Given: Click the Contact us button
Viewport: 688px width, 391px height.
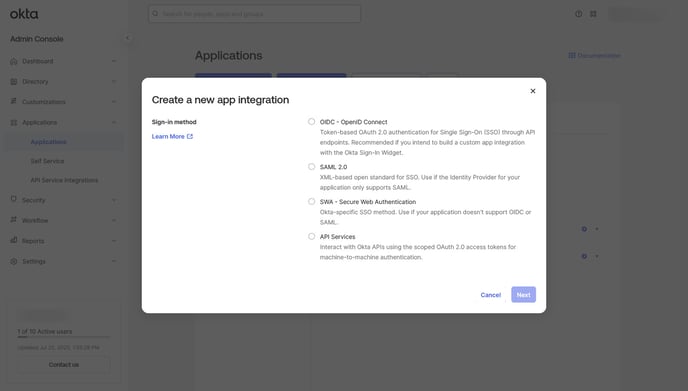Looking at the screenshot, I should coord(64,365).
